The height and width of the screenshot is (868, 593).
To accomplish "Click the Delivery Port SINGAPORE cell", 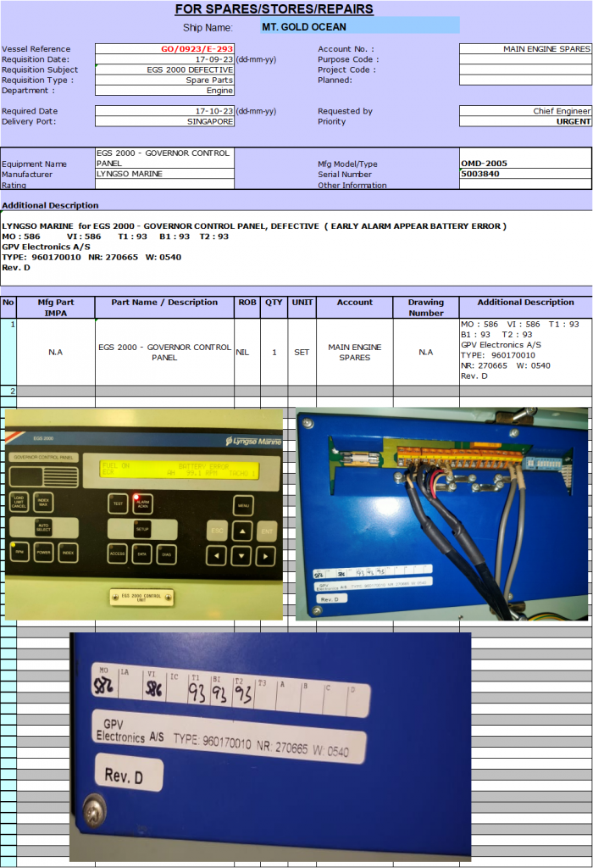I will pos(164,121).
